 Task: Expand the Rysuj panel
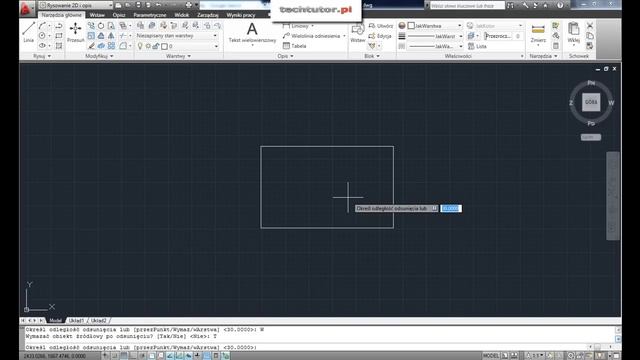[42, 56]
